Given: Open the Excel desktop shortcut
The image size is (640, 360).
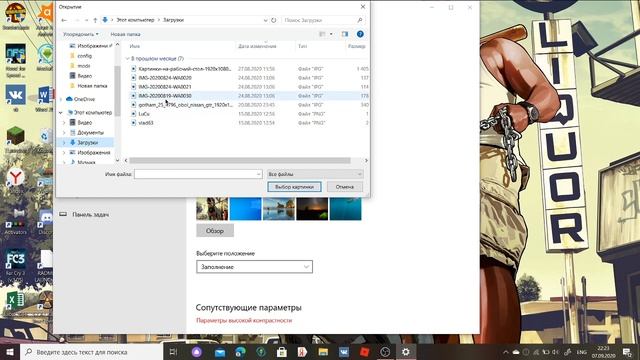Looking at the screenshot, I should [16, 301].
